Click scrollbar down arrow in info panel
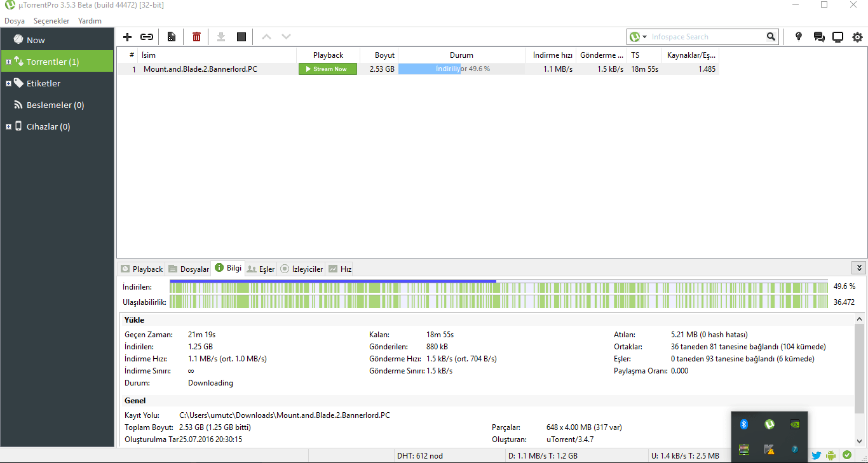The height and width of the screenshot is (463, 868). 859,441
